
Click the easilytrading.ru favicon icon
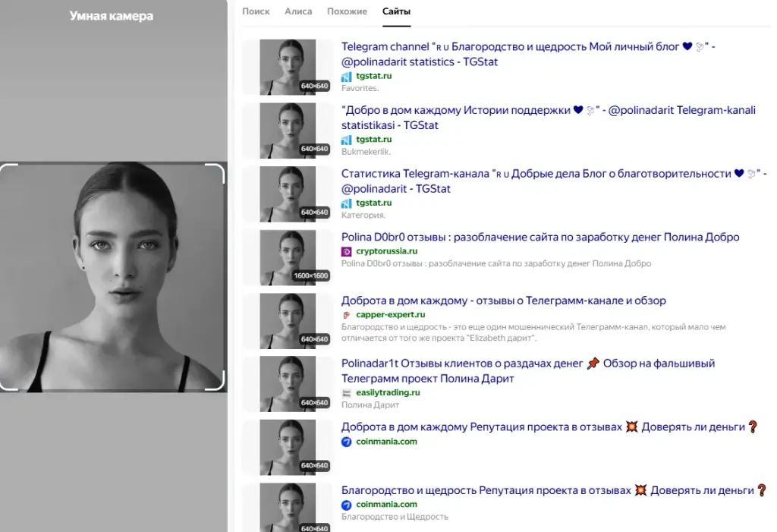click(x=346, y=392)
